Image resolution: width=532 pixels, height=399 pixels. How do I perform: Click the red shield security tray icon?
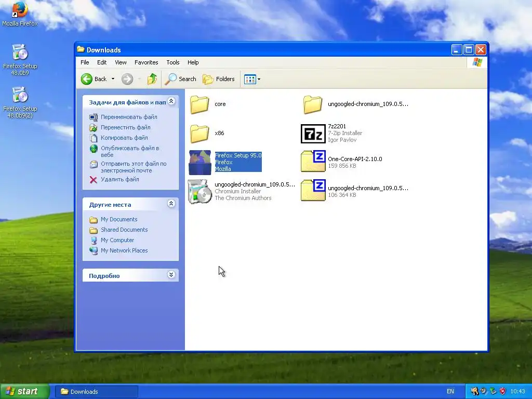(x=502, y=392)
